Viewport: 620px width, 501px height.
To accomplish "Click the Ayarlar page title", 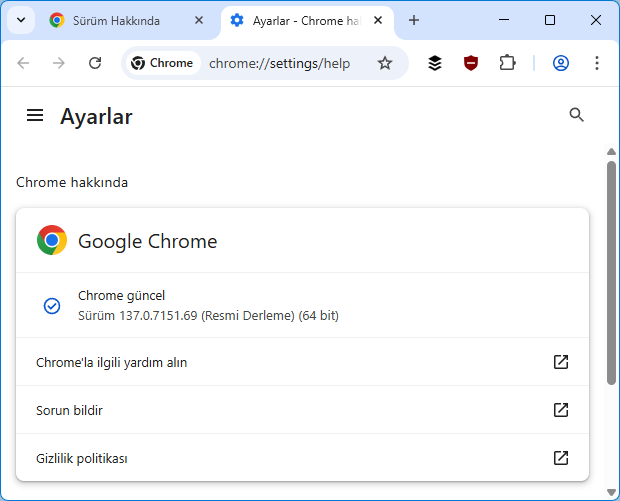I will tap(96, 117).
